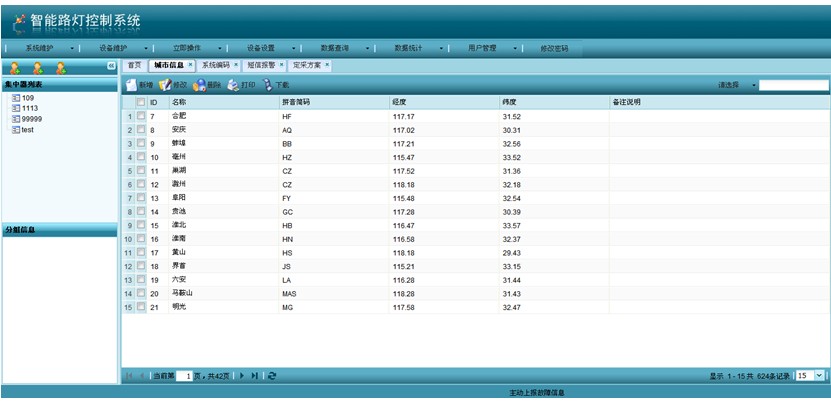831x401 pixels.
Task: Click the 修改 (edit) toolbar icon
Action: click(165, 86)
